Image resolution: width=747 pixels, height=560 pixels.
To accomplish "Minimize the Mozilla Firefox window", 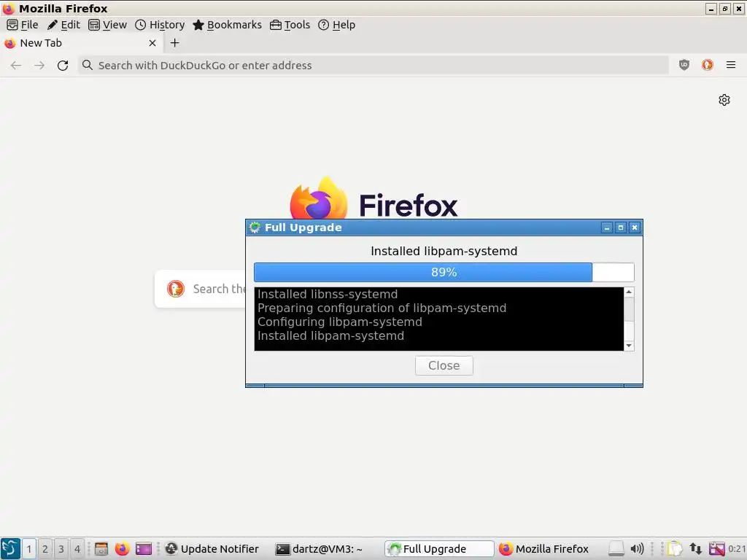I will pyautogui.click(x=711, y=9).
